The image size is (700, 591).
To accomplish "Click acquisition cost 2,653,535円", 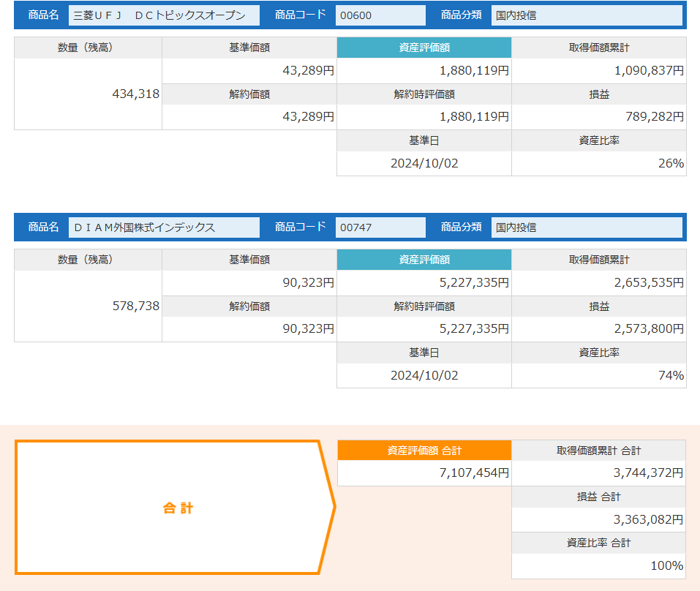I will pos(649,282).
